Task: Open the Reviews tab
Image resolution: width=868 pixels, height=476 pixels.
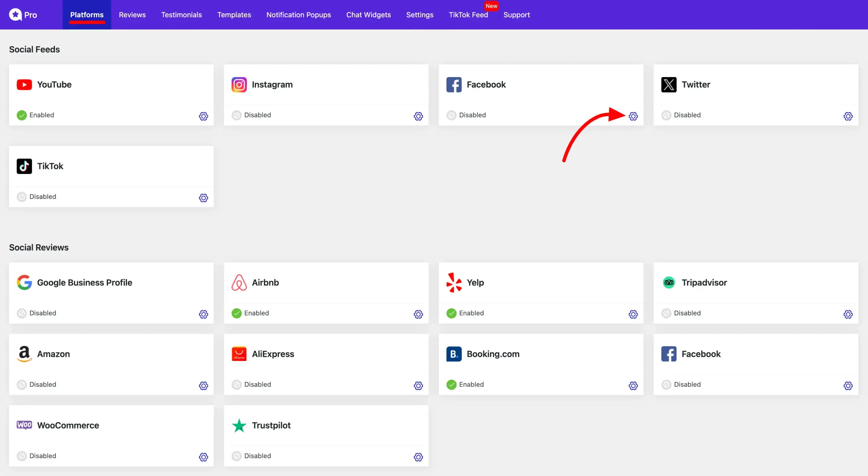Action: (132, 15)
